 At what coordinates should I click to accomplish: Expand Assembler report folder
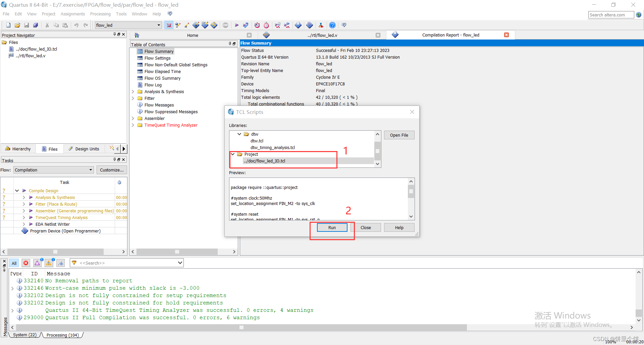click(133, 118)
